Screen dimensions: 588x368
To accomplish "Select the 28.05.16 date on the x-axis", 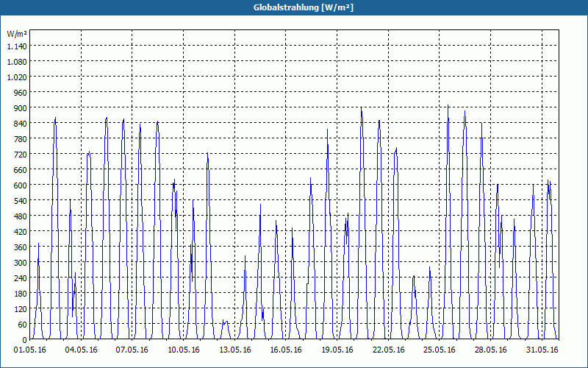I will (490, 350).
